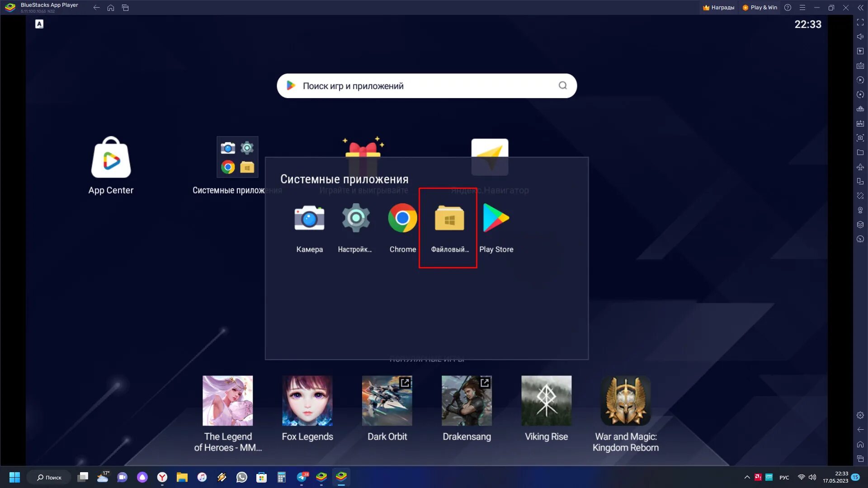Viewport: 868px width, 488px height.
Task: Open the Камера app
Action: tap(309, 219)
